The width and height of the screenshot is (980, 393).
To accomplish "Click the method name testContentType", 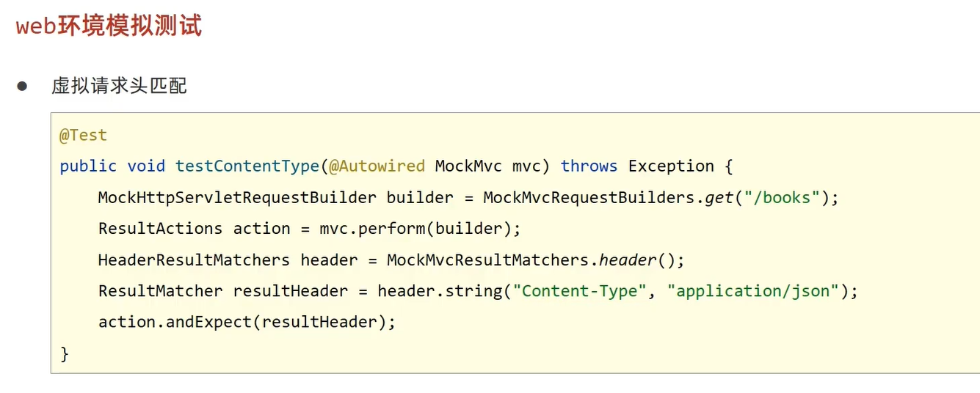I will click(247, 166).
